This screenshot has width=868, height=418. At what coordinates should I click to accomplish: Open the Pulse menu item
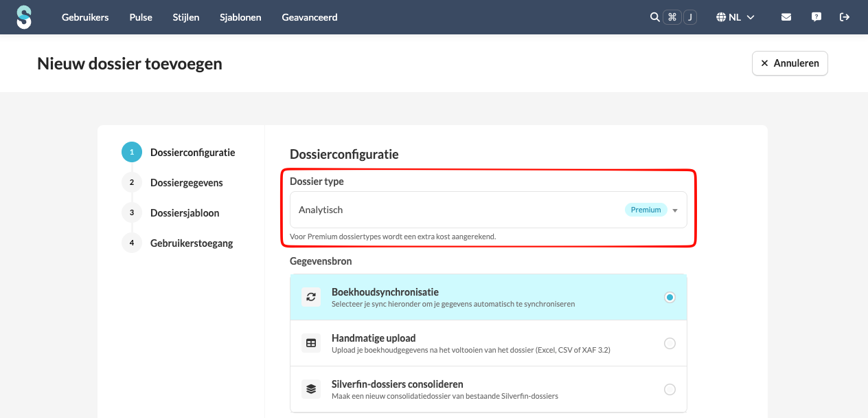(141, 17)
